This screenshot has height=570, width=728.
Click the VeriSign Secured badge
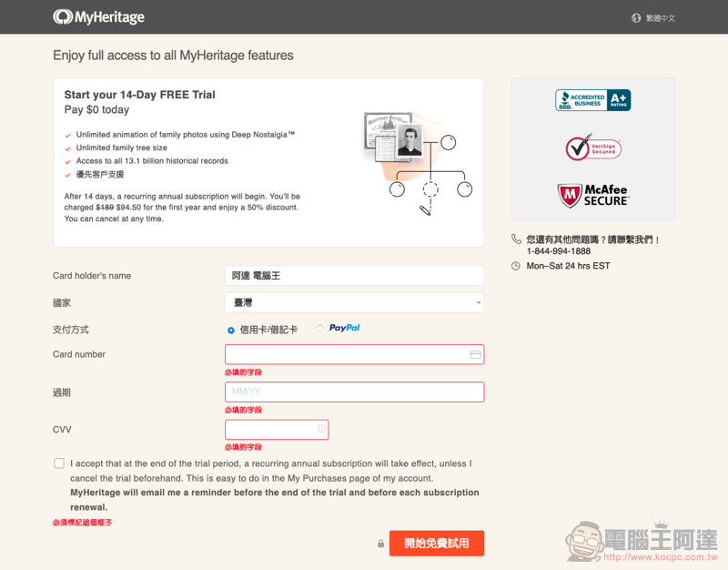(593, 148)
